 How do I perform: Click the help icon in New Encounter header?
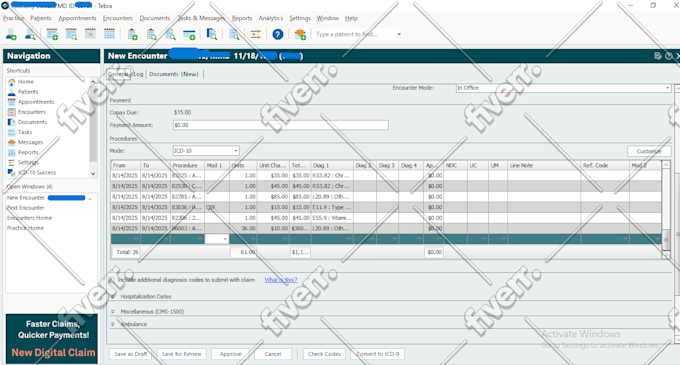[668, 56]
